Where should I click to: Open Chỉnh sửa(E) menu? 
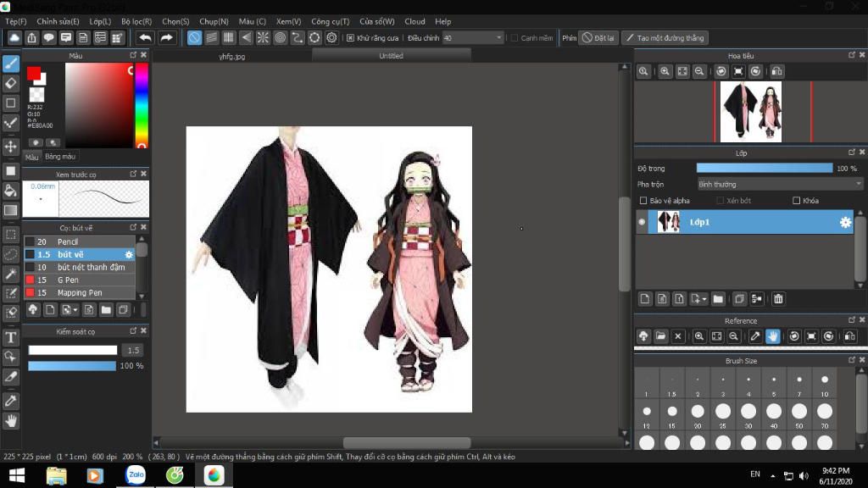pos(58,21)
